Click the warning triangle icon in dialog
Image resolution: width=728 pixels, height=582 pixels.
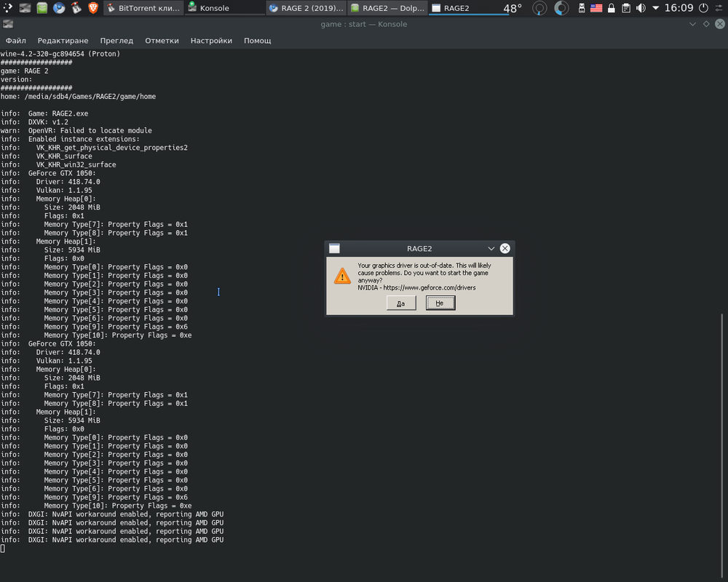click(342, 276)
